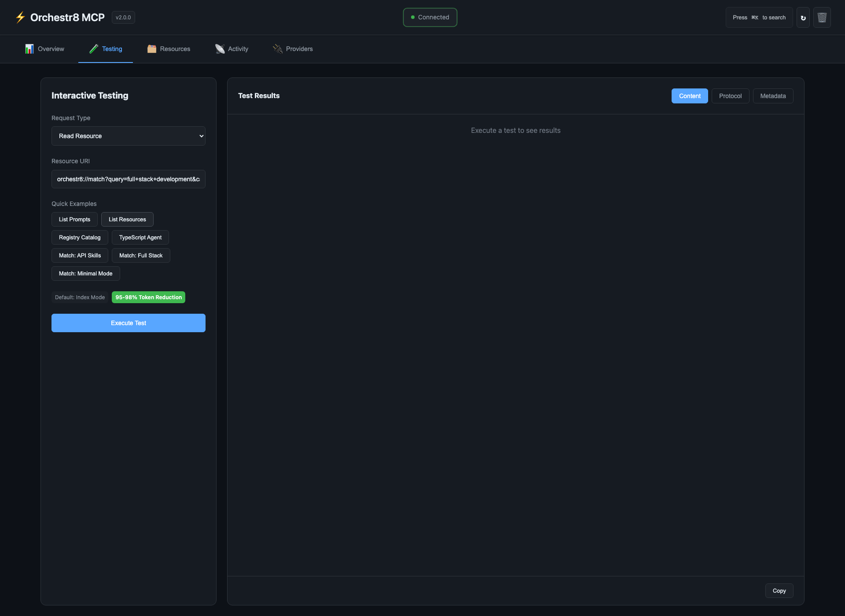Open the Providers tab
This screenshot has width=845, height=616.
293,49
